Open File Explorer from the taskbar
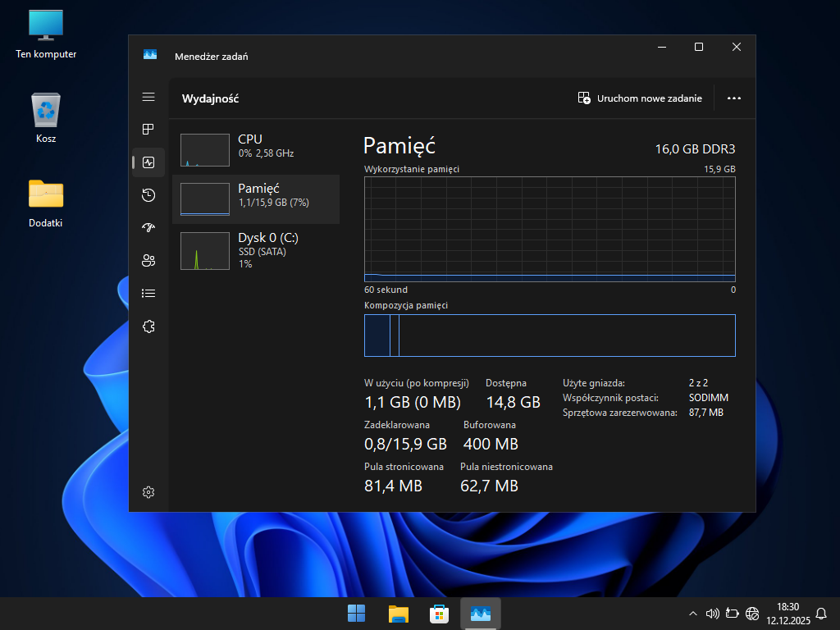840x630 pixels. (398, 614)
